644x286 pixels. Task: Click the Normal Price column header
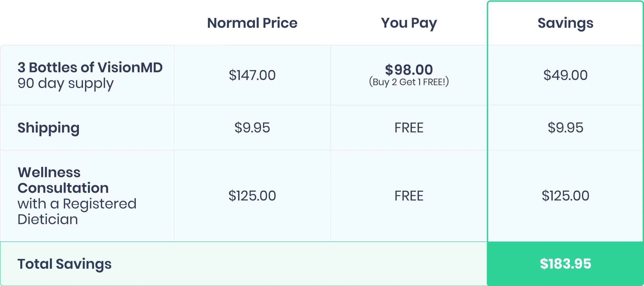point(252,23)
